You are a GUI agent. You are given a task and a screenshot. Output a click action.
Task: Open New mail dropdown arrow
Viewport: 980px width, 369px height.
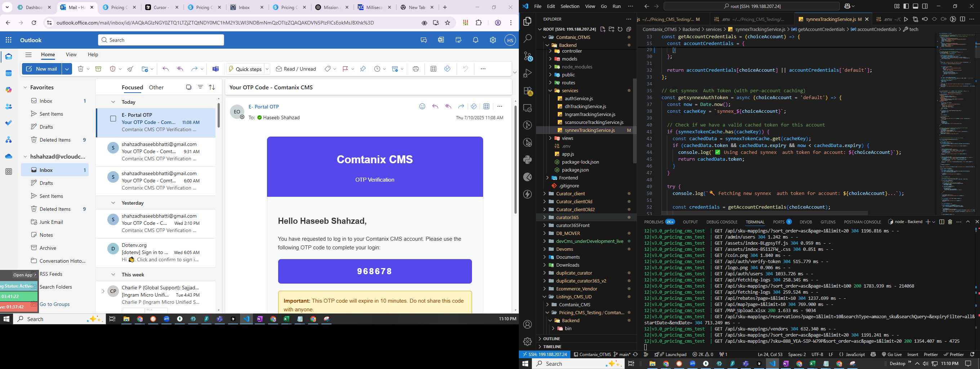[67, 69]
